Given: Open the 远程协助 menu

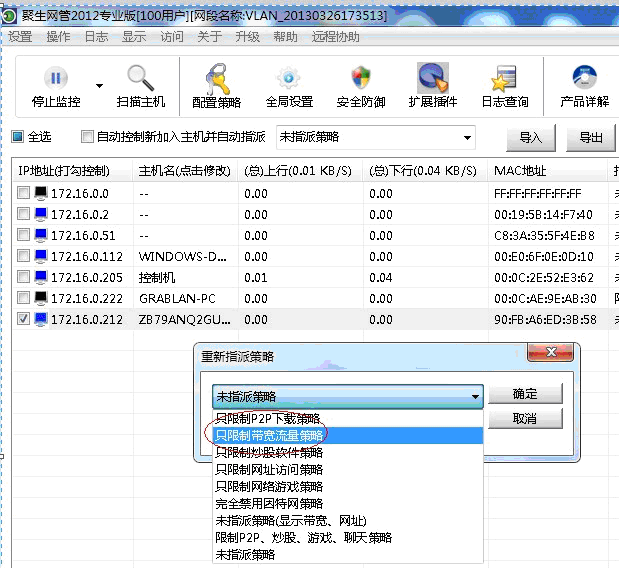Looking at the screenshot, I should pyautogui.click(x=335, y=36).
